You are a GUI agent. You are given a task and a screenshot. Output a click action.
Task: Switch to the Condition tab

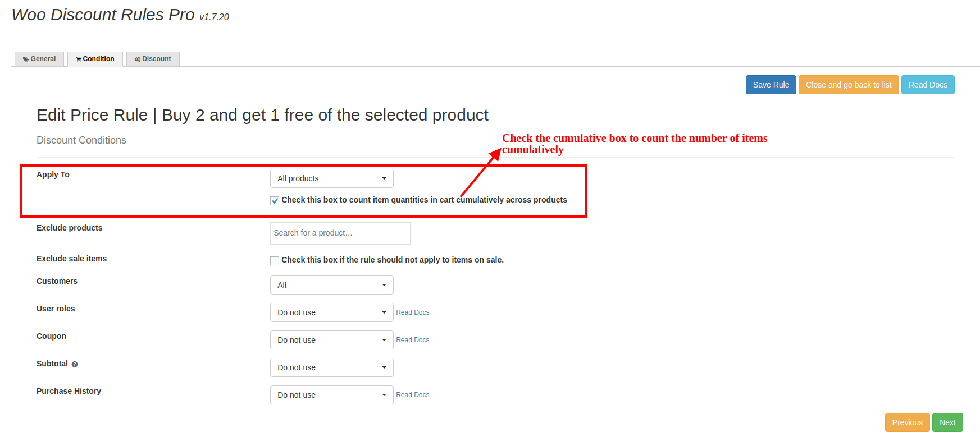[95, 59]
